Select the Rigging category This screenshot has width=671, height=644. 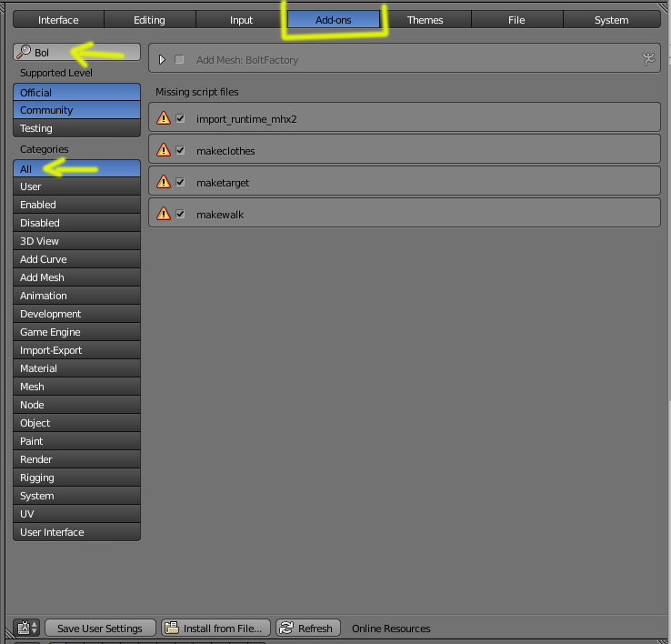pos(77,478)
